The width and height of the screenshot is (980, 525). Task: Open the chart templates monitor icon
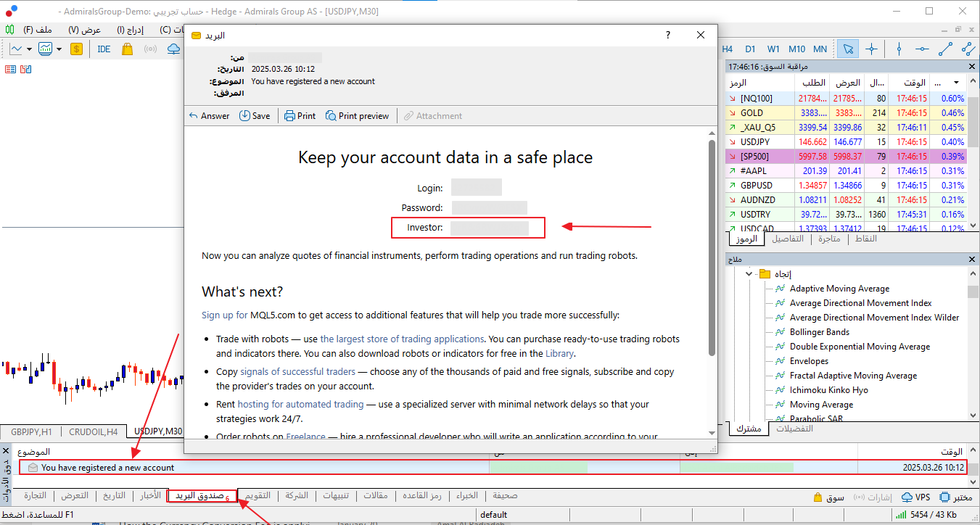pyautogui.click(x=46, y=49)
